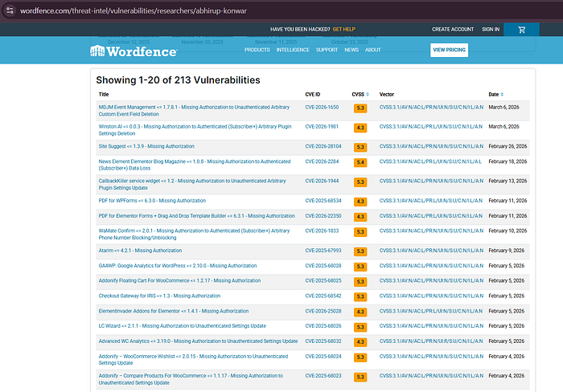Select the February 13, 2026 date cell
563x392 pixels.
pyautogui.click(x=508, y=181)
